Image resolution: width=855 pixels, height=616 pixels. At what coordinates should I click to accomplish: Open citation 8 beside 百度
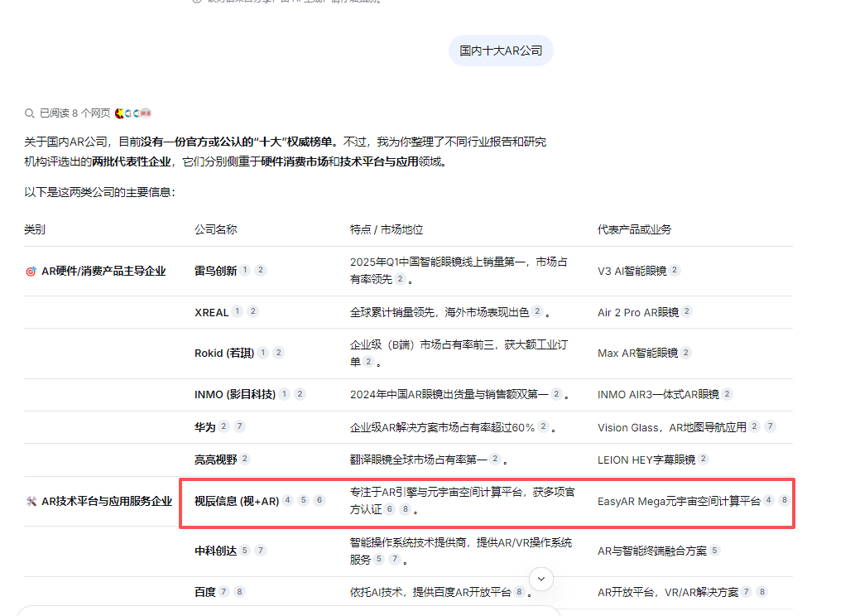pyautogui.click(x=239, y=591)
